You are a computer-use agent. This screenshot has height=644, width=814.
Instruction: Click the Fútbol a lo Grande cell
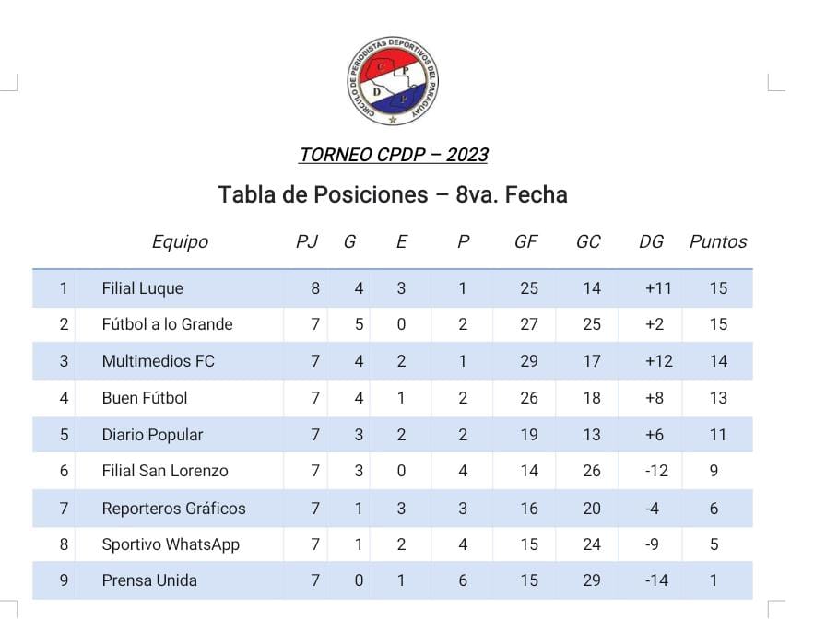click(x=167, y=324)
